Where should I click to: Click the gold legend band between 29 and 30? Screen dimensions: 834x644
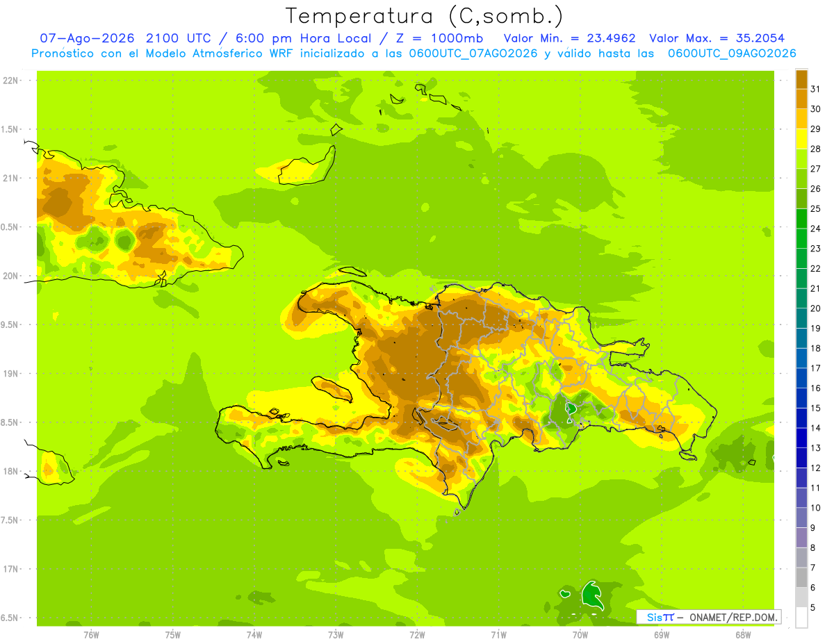pyautogui.click(x=801, y=119)
